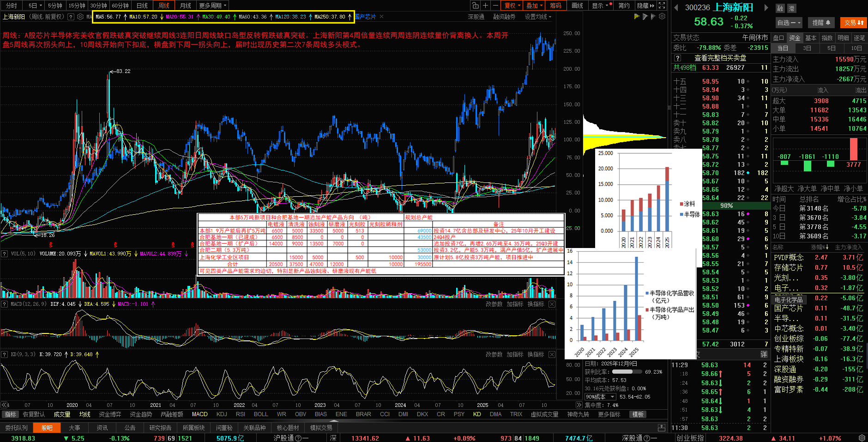Open 查看完整档买卖盘 full order book link
The image size is (868, 442).
coord(720,58)
